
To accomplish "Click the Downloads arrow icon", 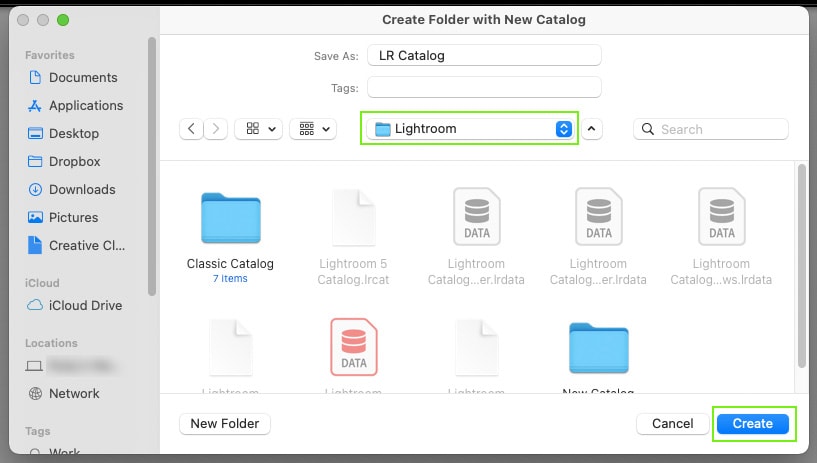I will [x=35, y=190].
